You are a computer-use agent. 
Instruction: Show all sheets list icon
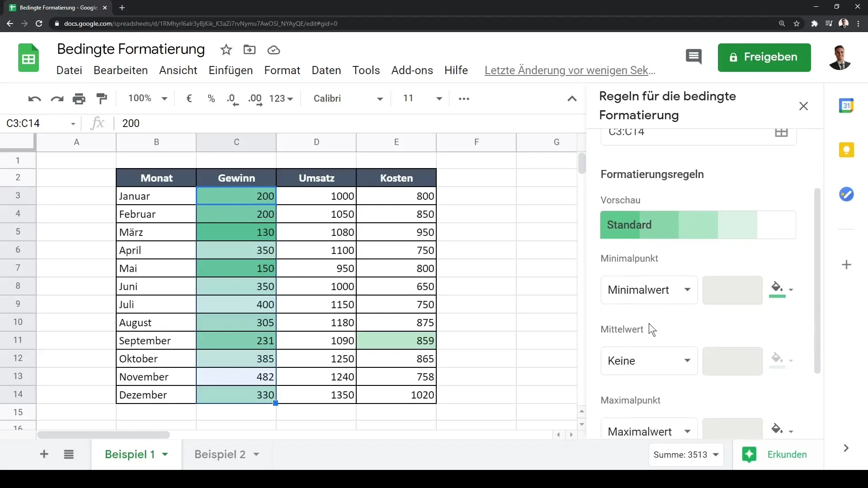[x=69, y=454]
